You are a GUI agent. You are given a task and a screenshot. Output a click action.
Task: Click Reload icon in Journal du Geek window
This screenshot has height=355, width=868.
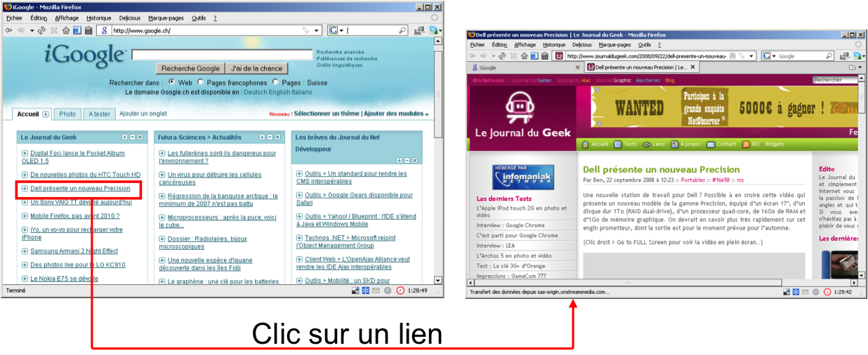click(504, 56)
